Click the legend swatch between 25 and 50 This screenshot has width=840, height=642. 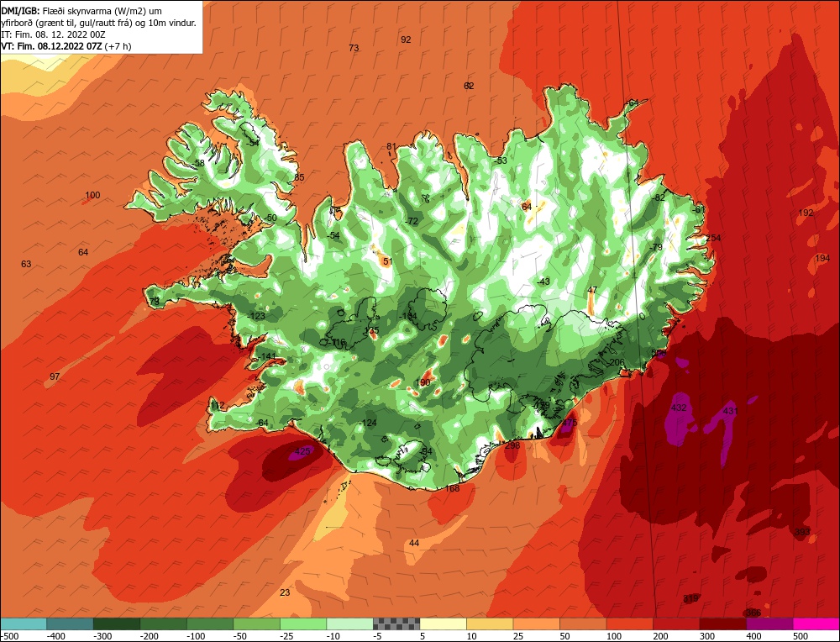(537, 624)
